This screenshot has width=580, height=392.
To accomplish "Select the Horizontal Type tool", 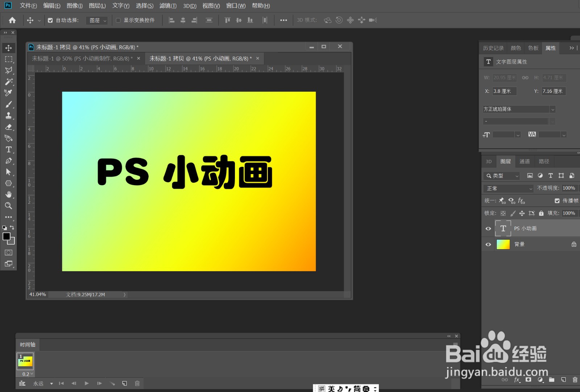I will [8, 149].
